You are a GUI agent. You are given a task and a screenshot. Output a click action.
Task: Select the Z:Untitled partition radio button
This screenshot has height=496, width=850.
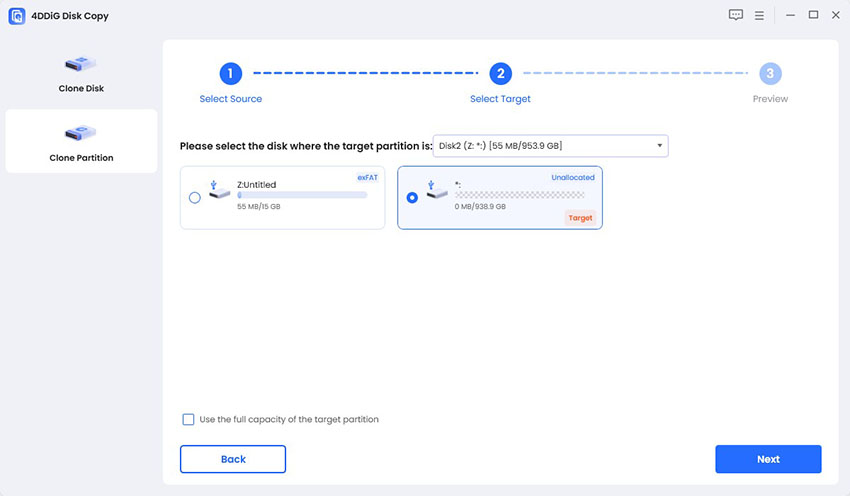pyautogui.click(x=195, y=198)
